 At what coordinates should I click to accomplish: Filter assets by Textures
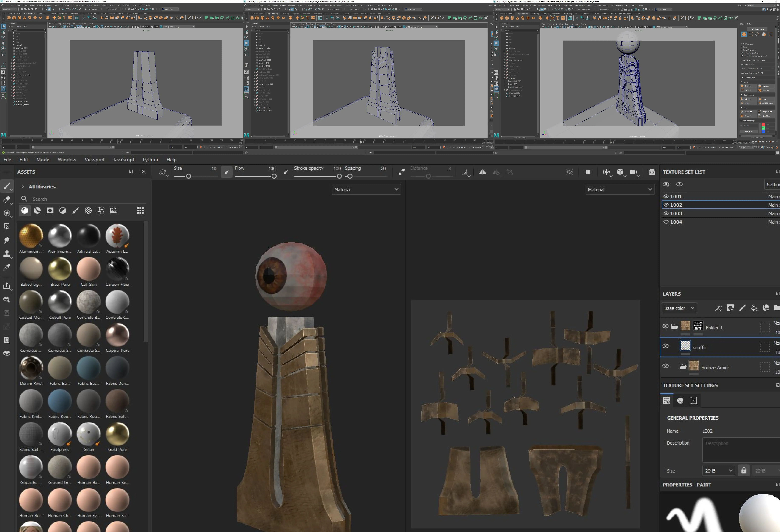(101, 210)
